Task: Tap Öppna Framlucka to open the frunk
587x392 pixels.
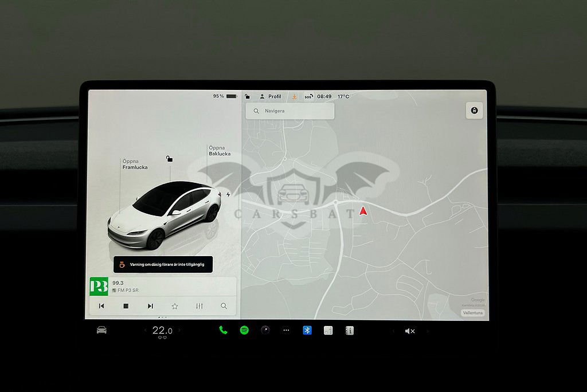Action: coord(134,164)
